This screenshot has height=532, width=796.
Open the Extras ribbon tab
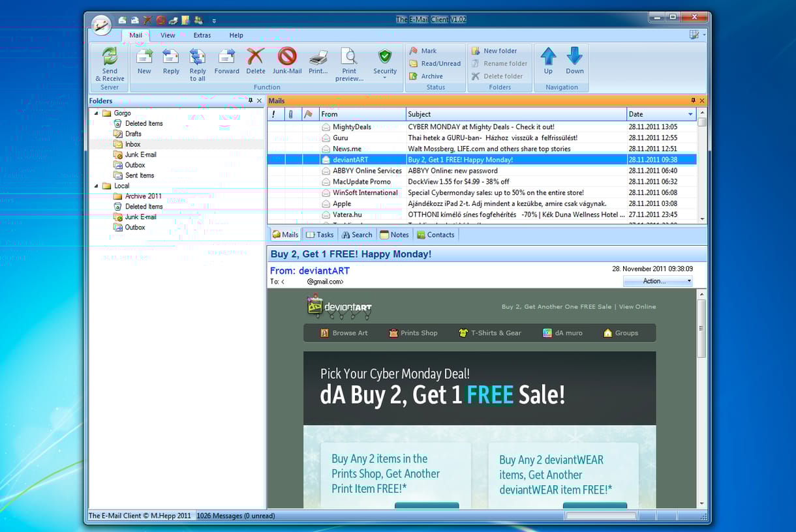(x=202, y=35)
